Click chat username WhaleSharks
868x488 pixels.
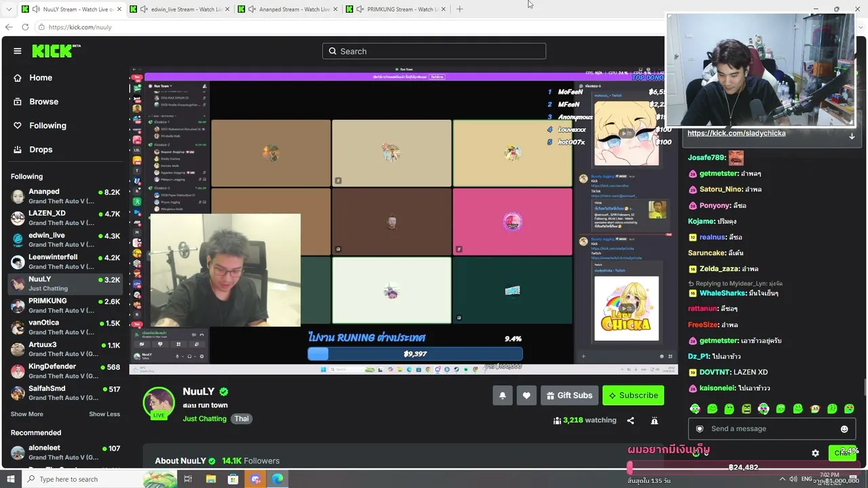[722, 293]
